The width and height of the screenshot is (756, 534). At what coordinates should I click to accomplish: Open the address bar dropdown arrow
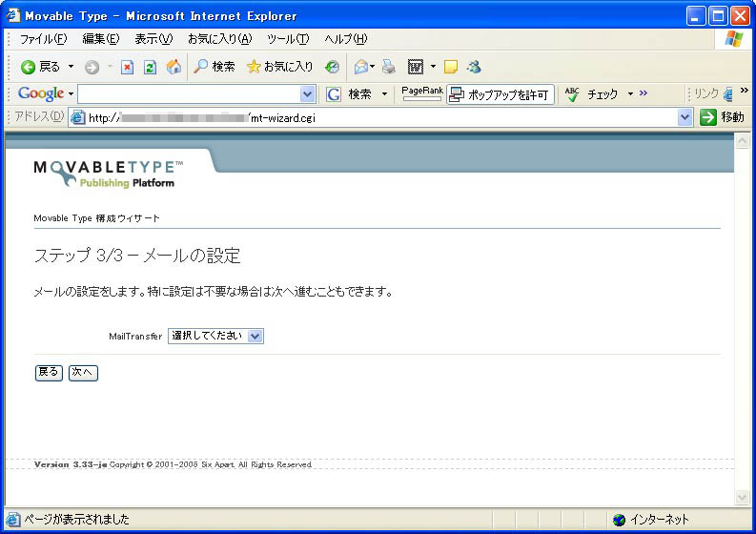click(685, 117)
